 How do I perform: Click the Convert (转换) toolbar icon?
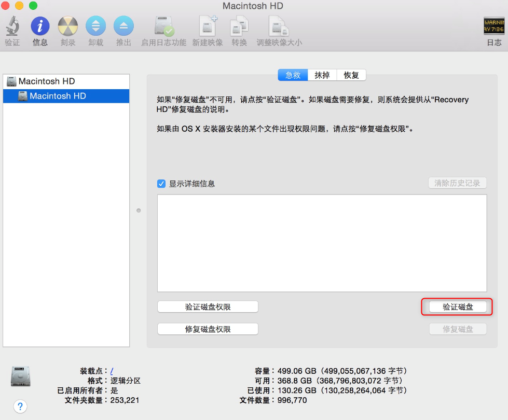239,26
